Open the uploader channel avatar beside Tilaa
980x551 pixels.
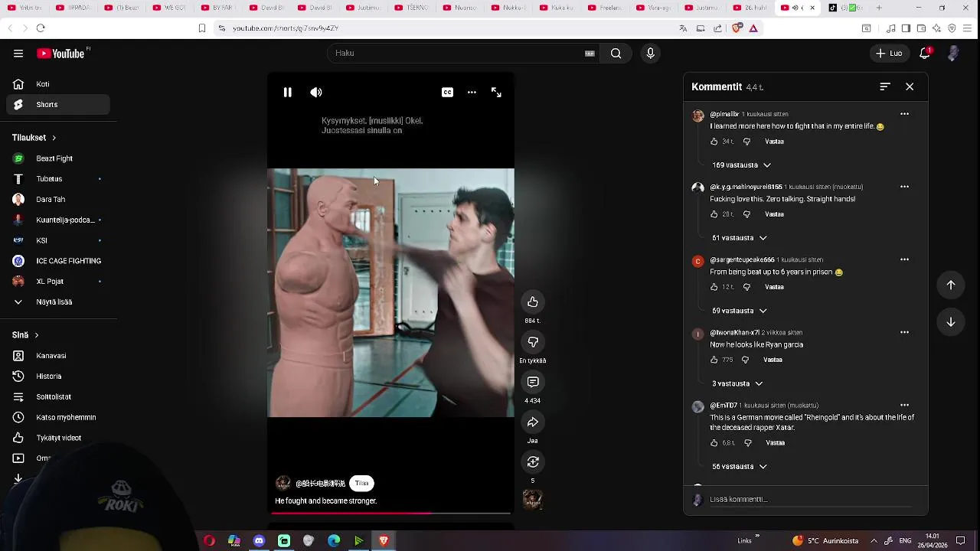(x=283, y=483)
